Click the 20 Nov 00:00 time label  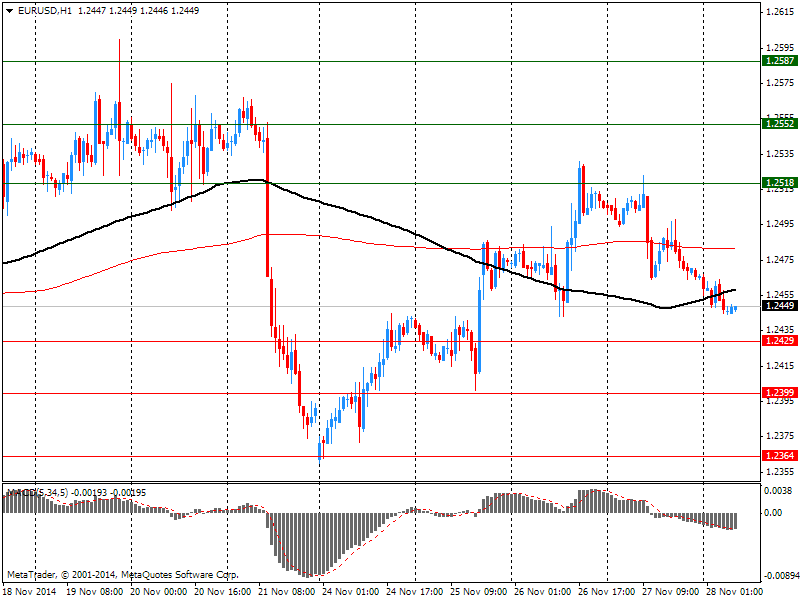click(x=159, y=592)
